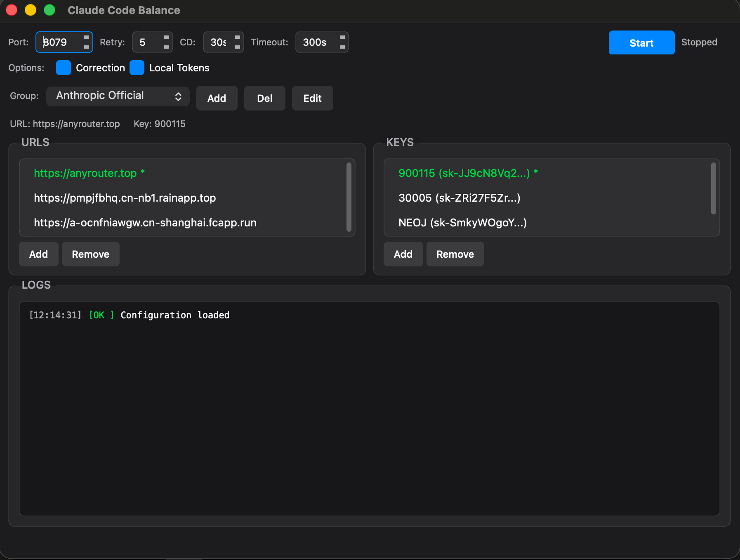
Task: Click Add under the URLS list
Action: click(x=38, y=254)
